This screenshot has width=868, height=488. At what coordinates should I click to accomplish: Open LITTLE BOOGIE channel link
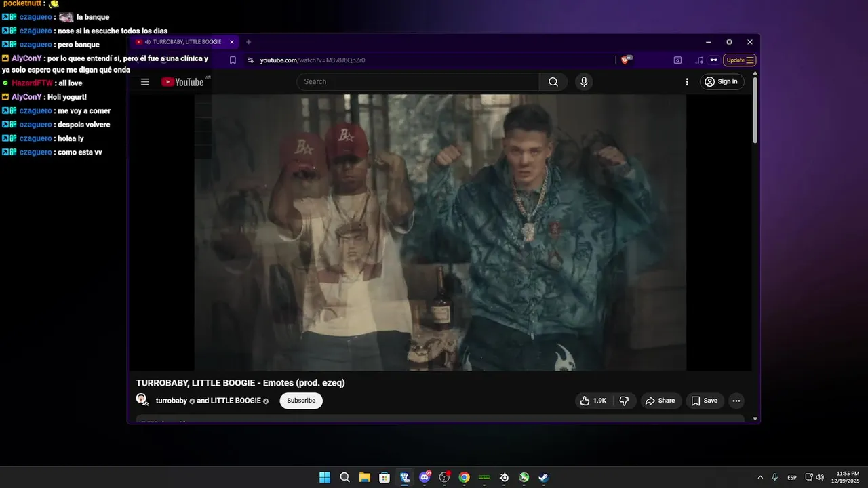(235, 401)
